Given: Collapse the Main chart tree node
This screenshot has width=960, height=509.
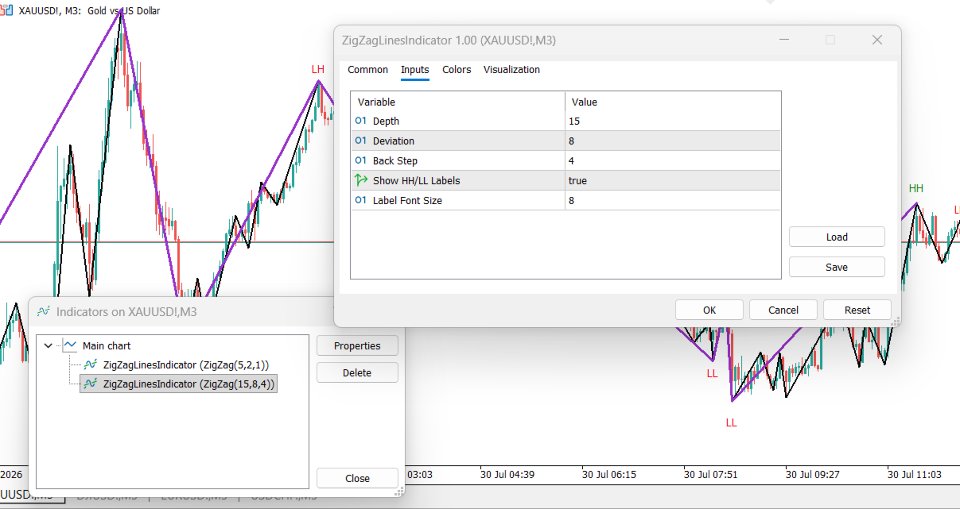Looking at the screenshot, I should (48, 346).
